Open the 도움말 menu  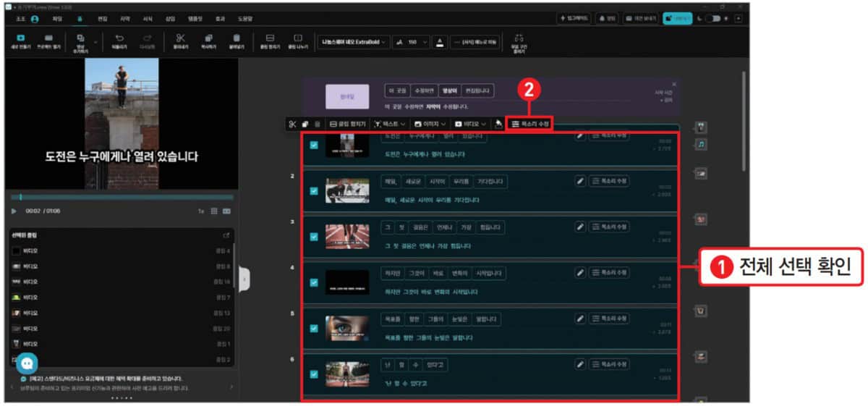(x=246, y=18)
